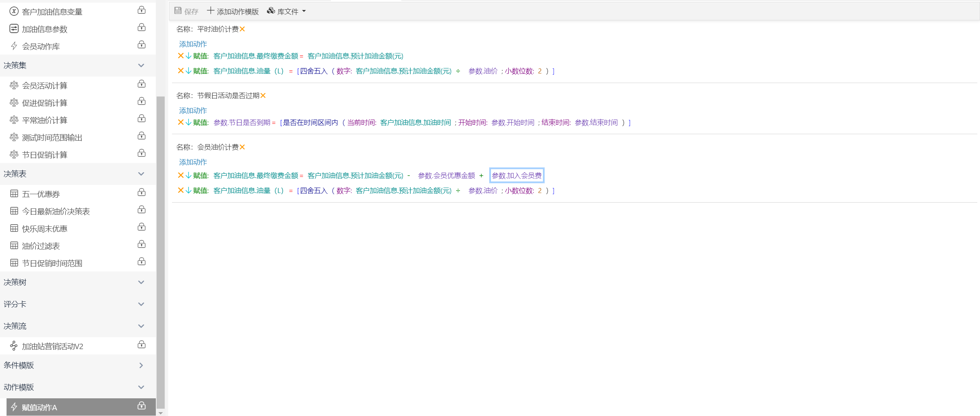Select 赋值动作A in the sidebar
This screenshot has width=980, height=416.
40,407
